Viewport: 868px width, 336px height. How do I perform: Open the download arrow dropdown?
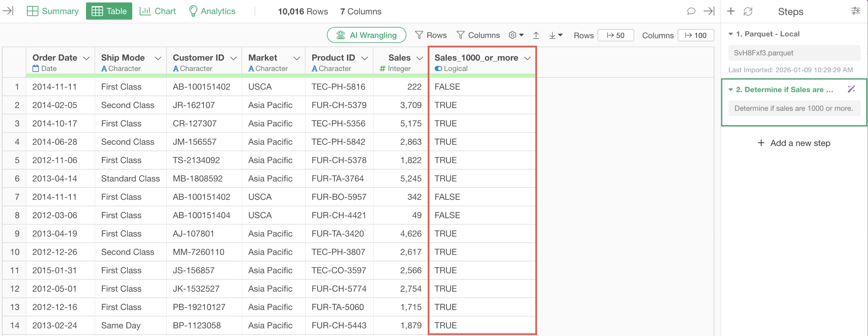point(556,35)
